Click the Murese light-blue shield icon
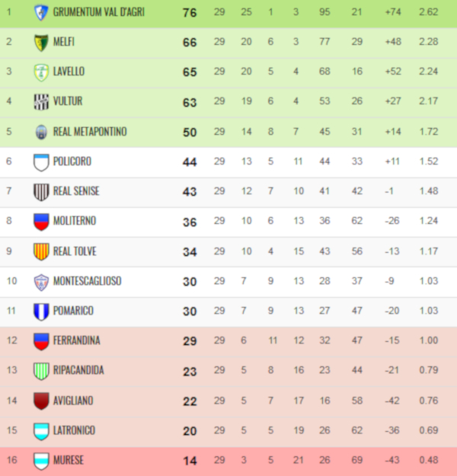 tap(41, 461)
